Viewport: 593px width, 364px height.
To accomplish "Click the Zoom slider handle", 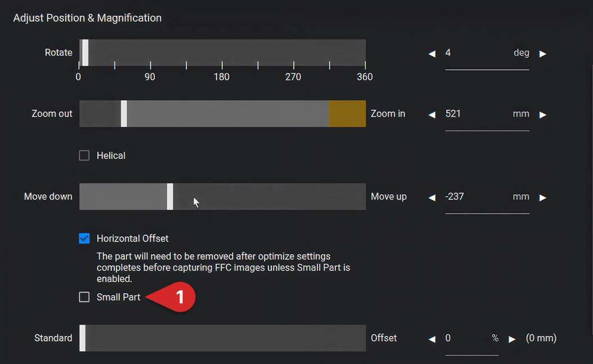I will 124,114.
